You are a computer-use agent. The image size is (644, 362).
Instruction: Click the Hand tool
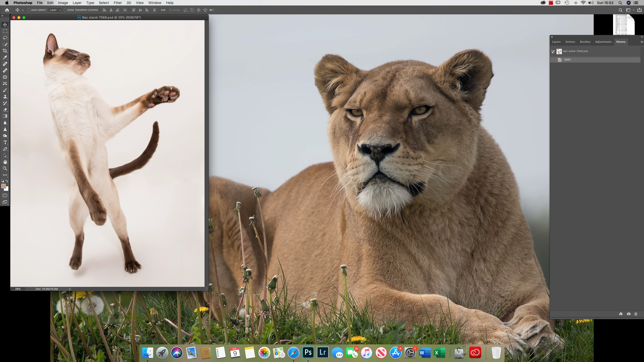click(5, 162)
